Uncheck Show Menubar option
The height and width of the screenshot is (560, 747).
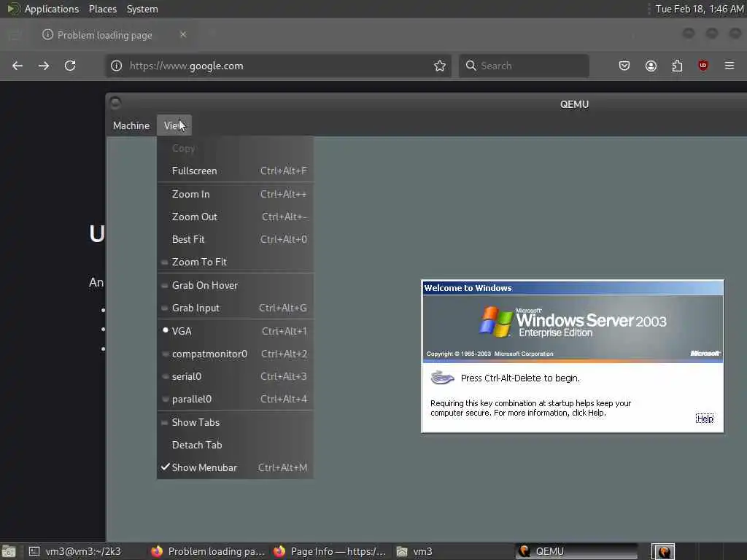point(235,467)
